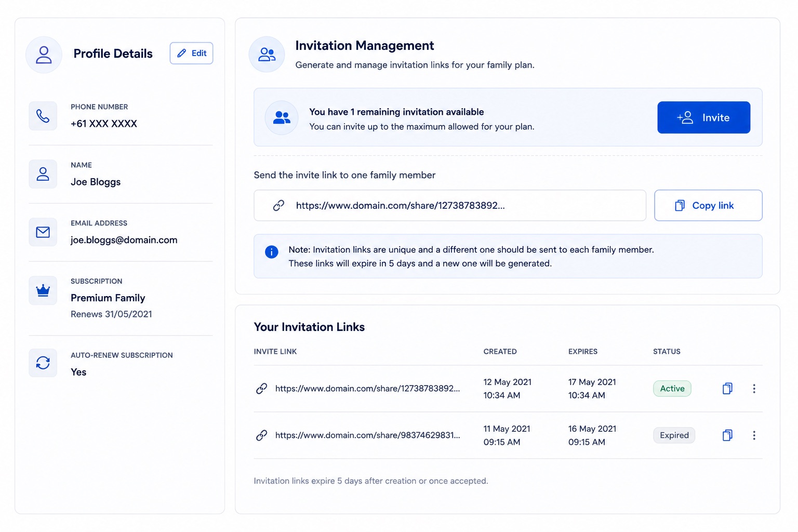The image size is (798, 532).
Task: Click the person icon beside Joe Bloggs
Action: pyautogui.click(x=43, y=174)
